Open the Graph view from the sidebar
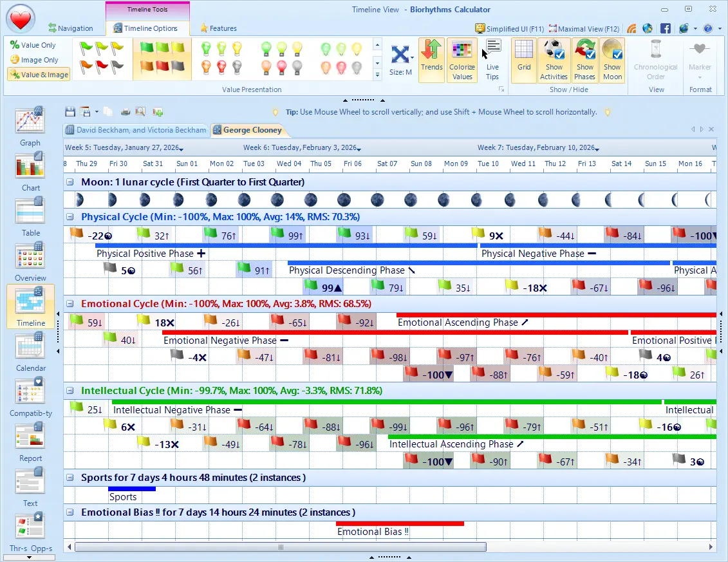This screenshot has width=728, height=562. point(30,126)
